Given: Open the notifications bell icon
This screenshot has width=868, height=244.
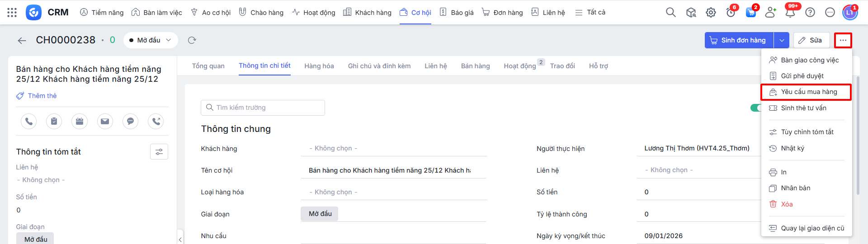Looking at the screenshot, I should pyautogui.click(x=790, y=12).
